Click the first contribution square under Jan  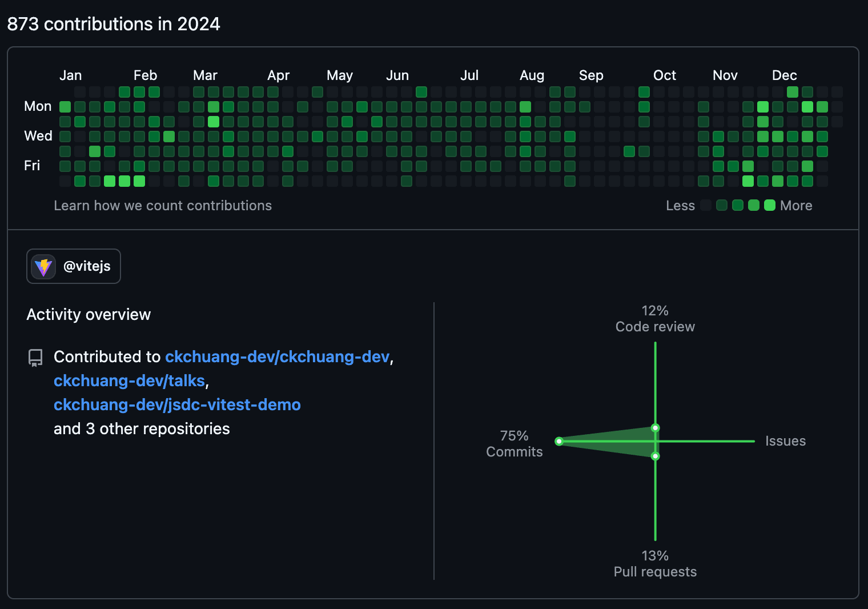pos(65,106)
